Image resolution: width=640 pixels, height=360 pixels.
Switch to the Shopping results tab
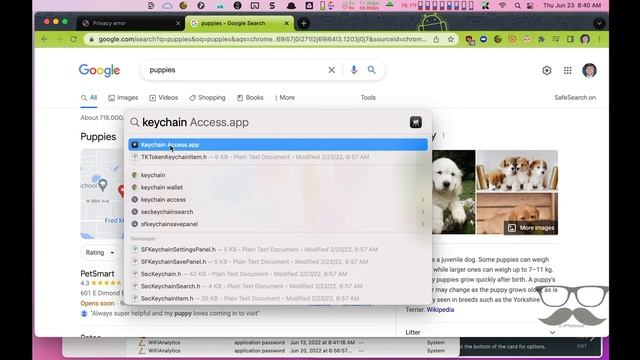pyautogui.click(x=207, y=98)
